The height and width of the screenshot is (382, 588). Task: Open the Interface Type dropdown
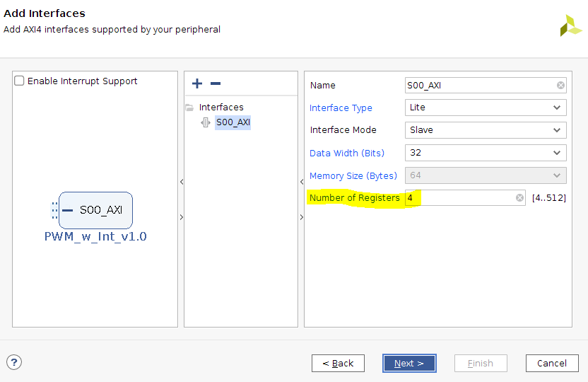pyautogui.click(x=486, y=108)
